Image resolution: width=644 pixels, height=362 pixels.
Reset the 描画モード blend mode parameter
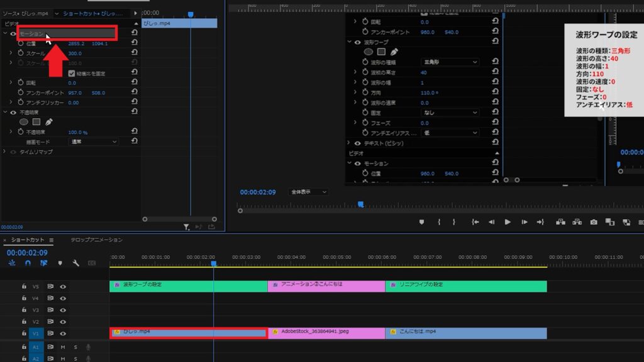coord(135,141)
